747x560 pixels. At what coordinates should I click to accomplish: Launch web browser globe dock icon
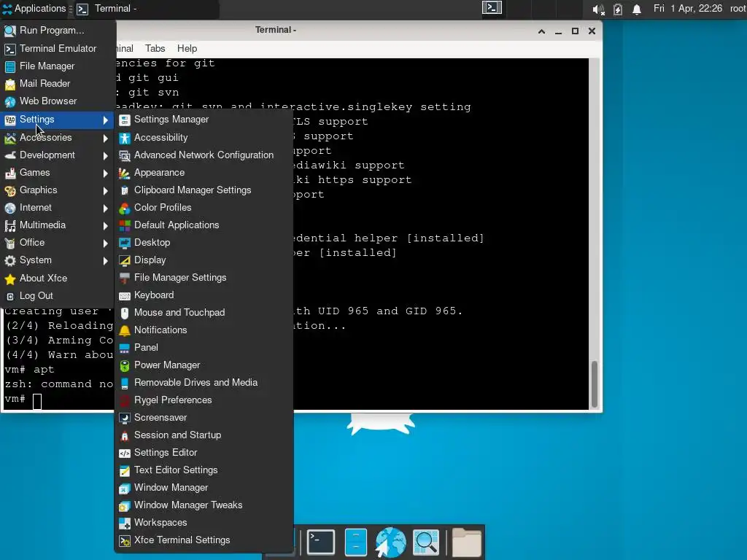pos(391,542)
